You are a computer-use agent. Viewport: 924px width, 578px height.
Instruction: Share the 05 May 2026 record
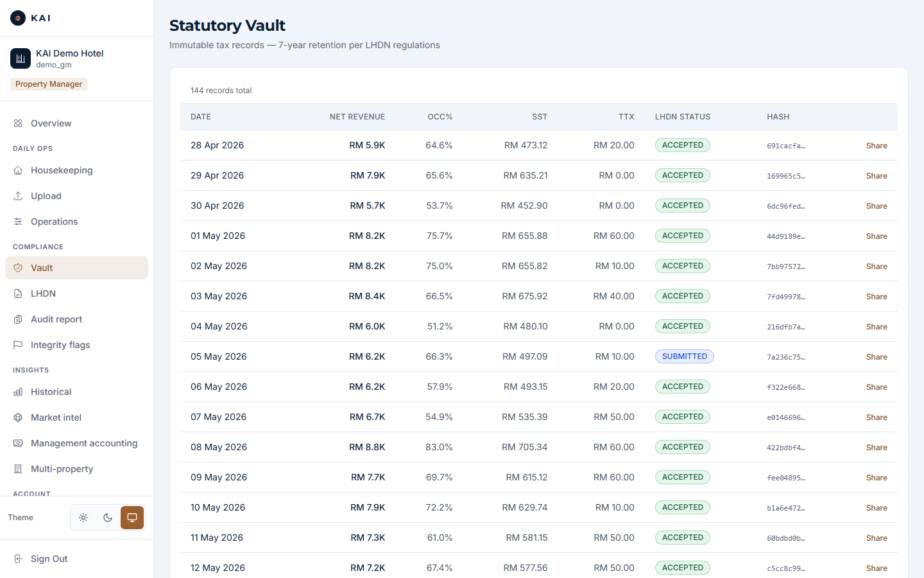click(x=877, y=357)
